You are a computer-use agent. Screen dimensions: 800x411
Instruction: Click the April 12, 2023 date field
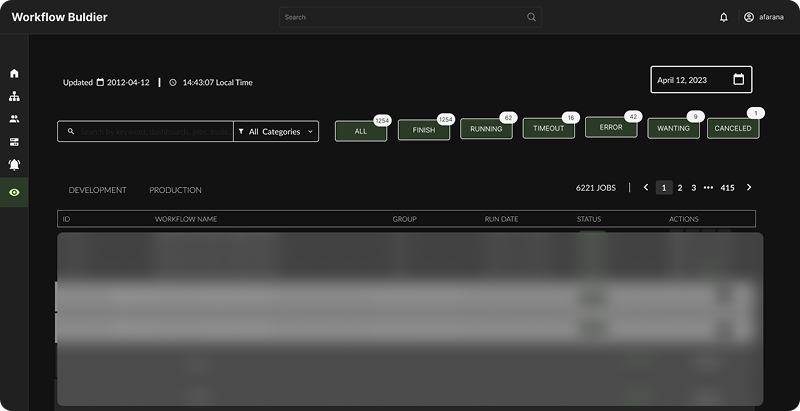point(701,80)
